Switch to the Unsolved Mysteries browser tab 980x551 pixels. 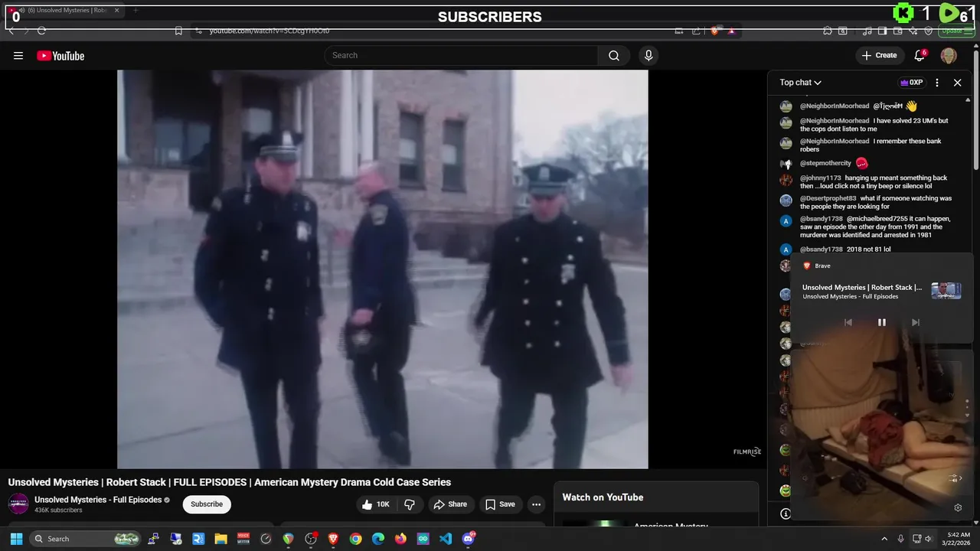point(65,11)
